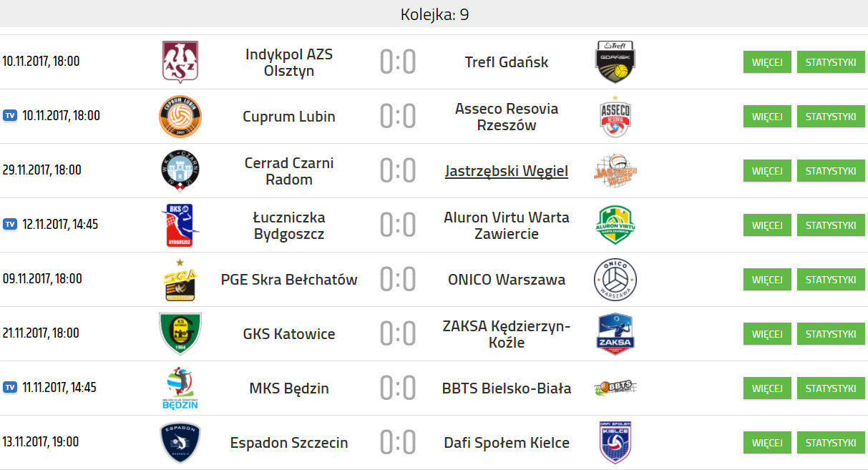Image resolution: width=868 pixels, height=470 pixels.
Task: Select the Asseco Resovia Rzeszów logo
Action: pyautogui.click(x=615, y=117)
